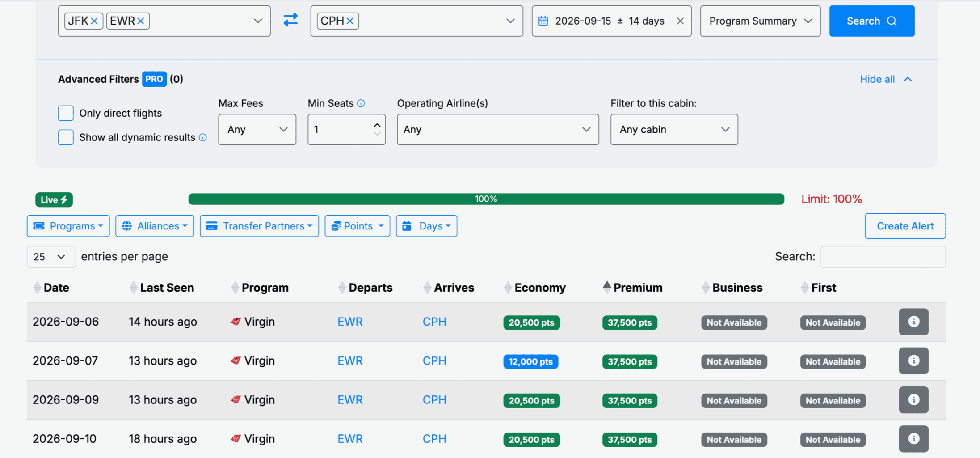Sort table by Date column
This screenshot has width=980, height=458.
pos(51,288)
